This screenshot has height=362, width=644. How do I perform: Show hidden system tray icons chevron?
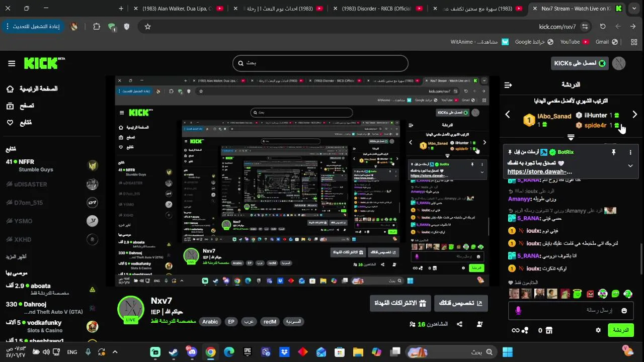pos(115,352)
